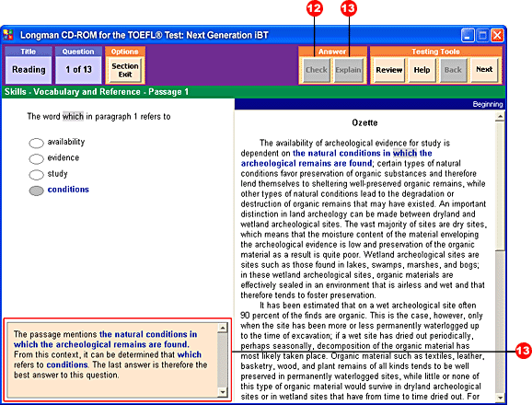
Task: Select the 'study' answer option
Action: 36,175
